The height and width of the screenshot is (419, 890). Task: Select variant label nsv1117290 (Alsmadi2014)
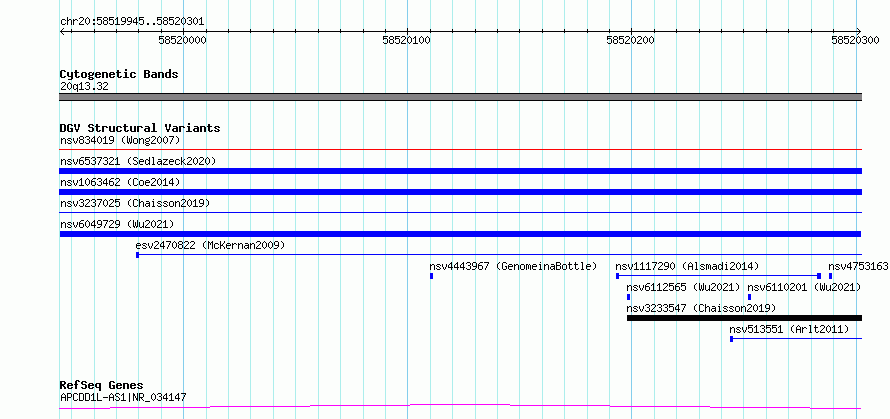pos(687,266)
